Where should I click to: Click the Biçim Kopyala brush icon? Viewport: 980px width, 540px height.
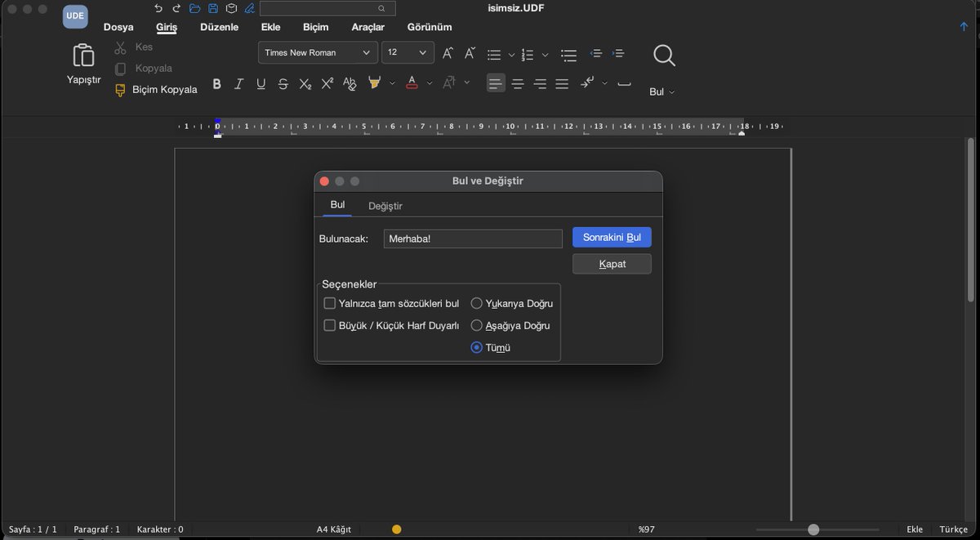pyautogui.click(x=121, y=90)
